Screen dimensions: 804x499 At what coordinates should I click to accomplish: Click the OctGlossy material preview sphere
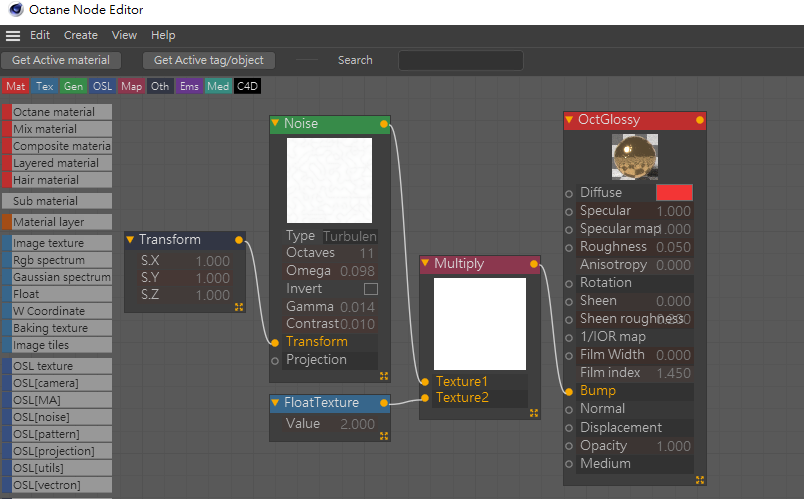point(635,156)
